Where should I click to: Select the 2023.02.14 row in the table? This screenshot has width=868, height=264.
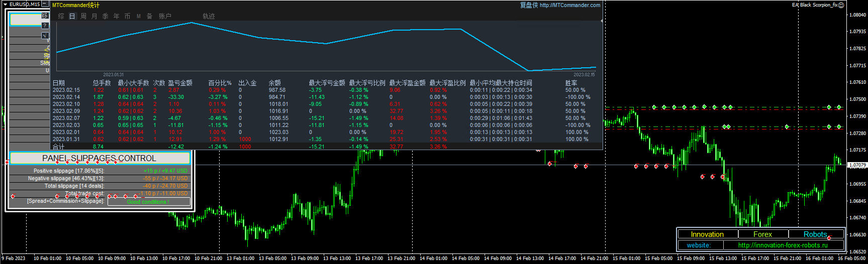66,97
